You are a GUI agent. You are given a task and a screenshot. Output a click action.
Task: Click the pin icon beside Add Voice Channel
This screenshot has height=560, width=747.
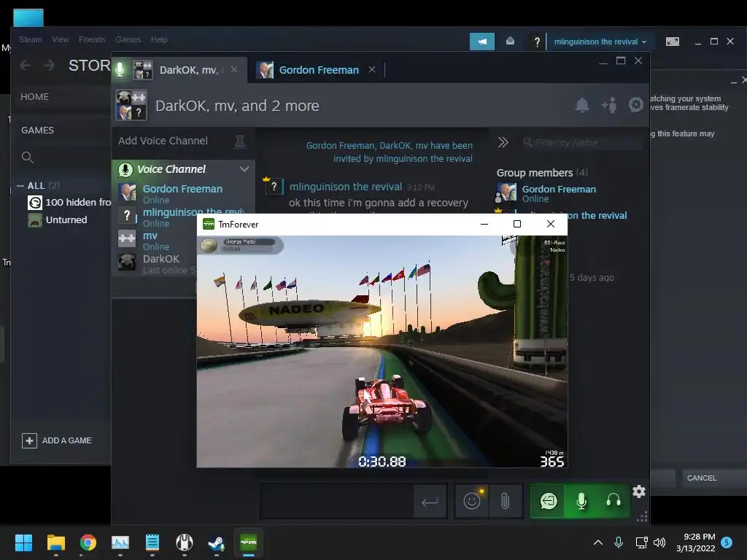coord(239,141)
